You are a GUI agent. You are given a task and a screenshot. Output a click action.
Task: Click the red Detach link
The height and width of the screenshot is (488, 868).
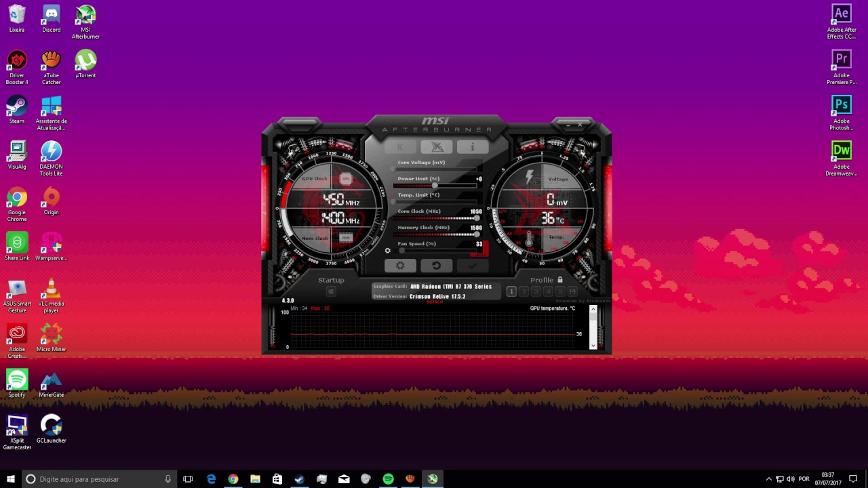click(x=435, y=302)
